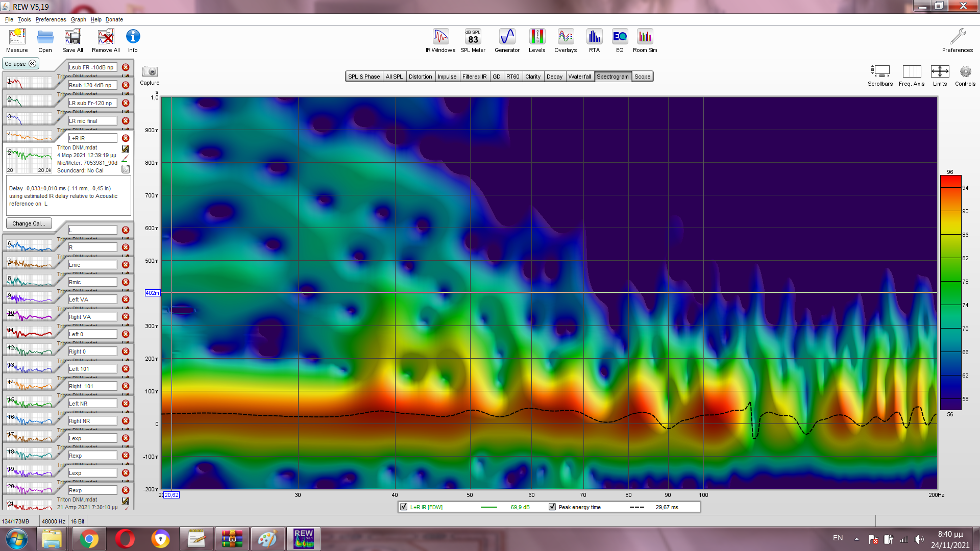Toggle Peak energy time checkbox
This screenshot has height=551, width=980.
[x=552, y=507]
